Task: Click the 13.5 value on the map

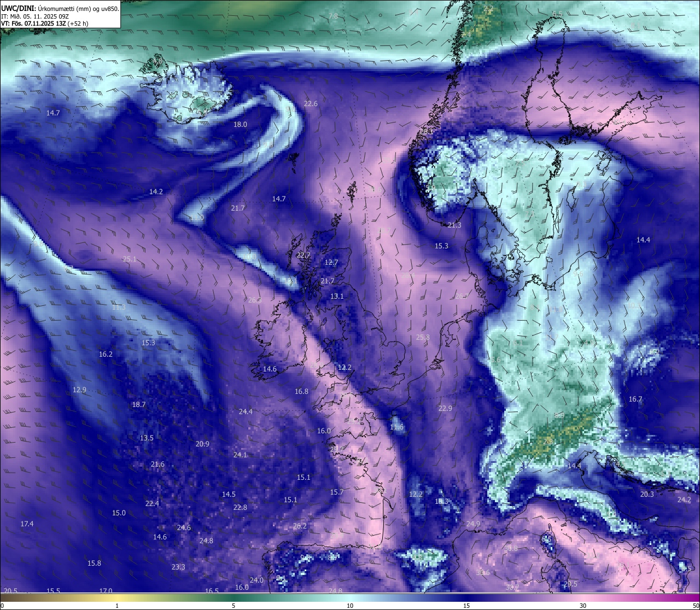Action: 147,438
